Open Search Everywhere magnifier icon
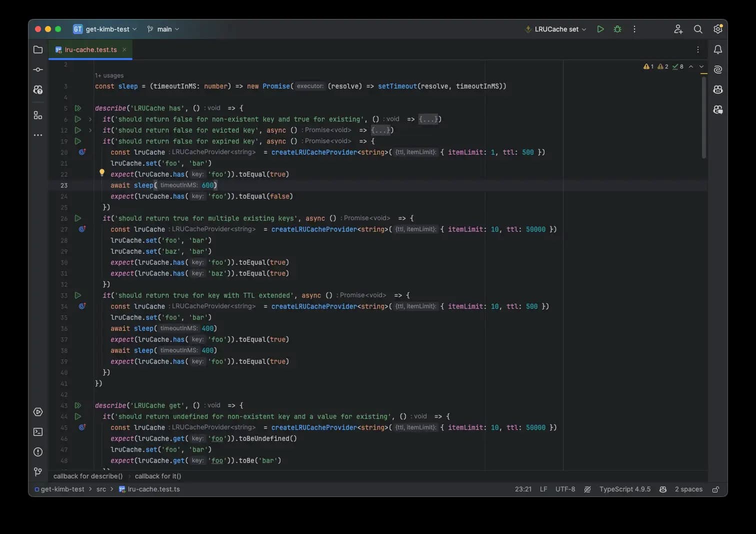Image resolution: width=756 pixels, height=534 pixels. point(698,29)
